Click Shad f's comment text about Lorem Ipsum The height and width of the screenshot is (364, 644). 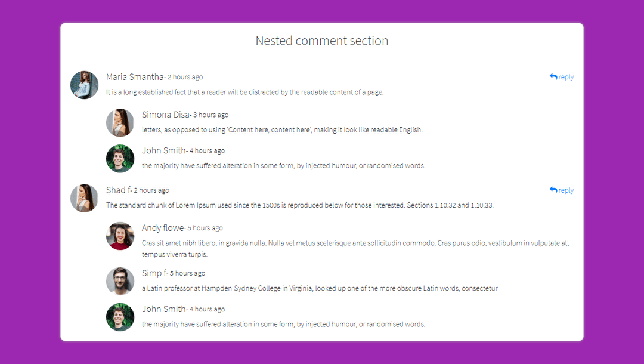298,205
